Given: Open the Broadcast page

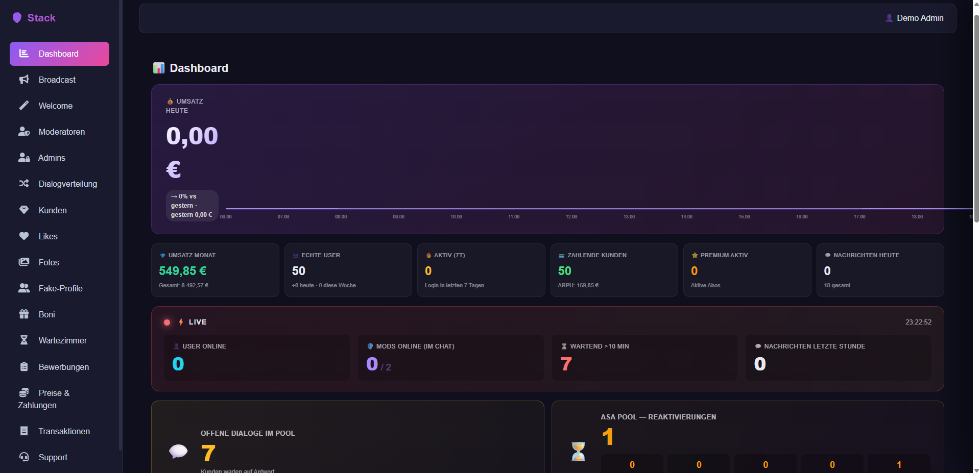Looking at the screenshot, I should pyautogui.click(x=59, y=80).
